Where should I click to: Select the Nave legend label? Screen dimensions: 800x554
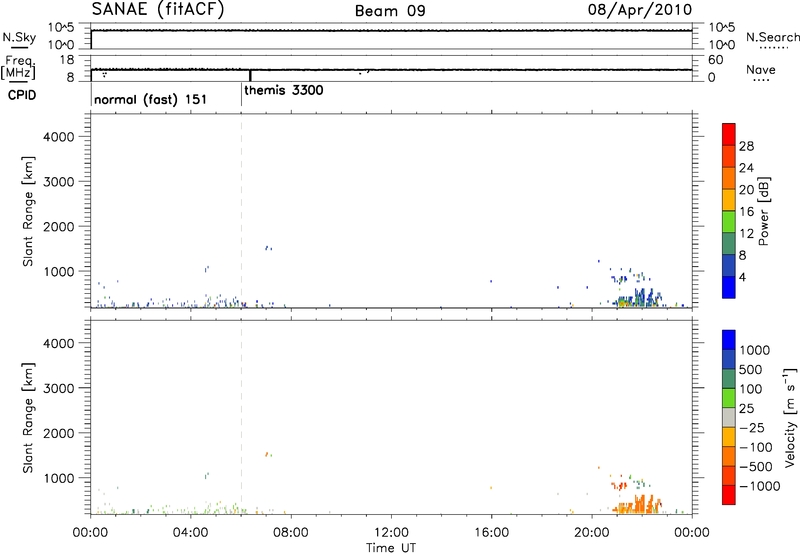click(761, 69)
